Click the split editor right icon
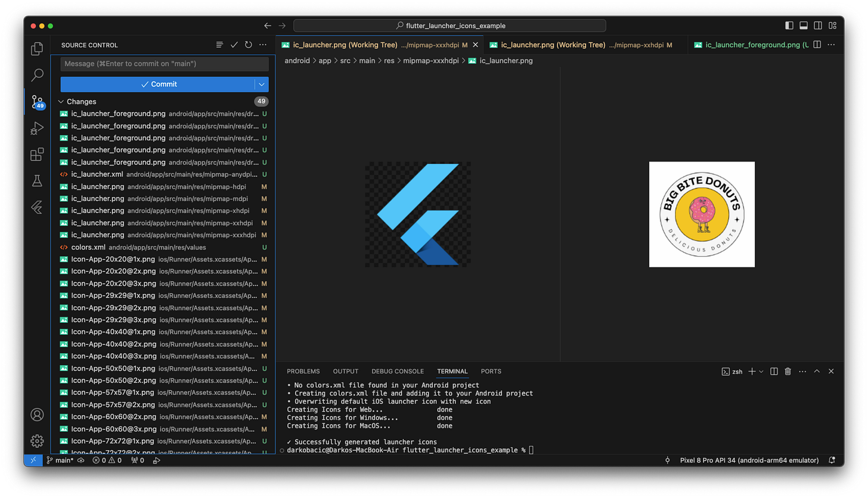The width and height of the screenshot is (868, 498). (x=817, y=45)
